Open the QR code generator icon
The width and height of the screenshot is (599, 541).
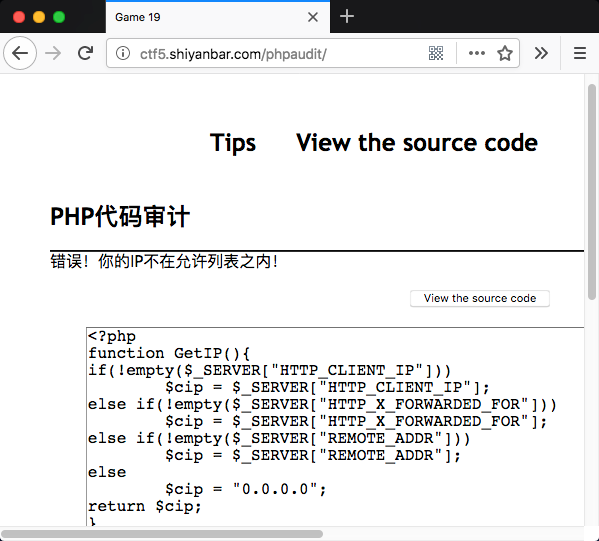point(436,53)
